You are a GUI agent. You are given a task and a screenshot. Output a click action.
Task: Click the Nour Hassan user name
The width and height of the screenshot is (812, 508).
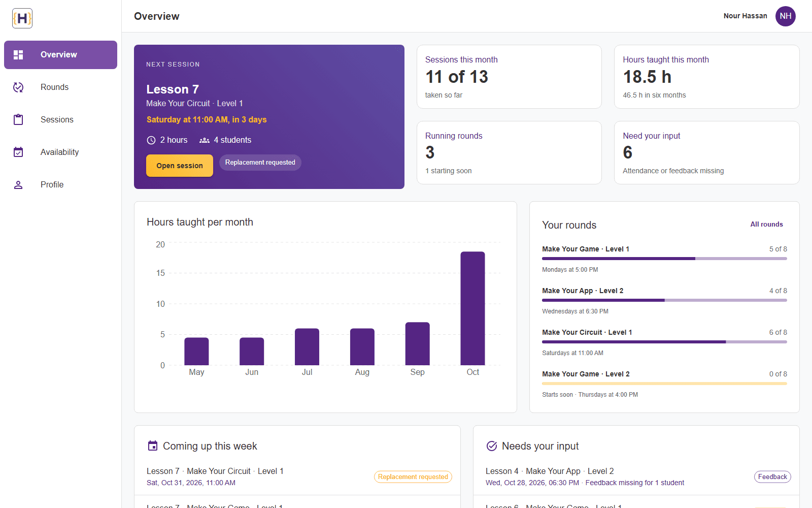(745, 16)
